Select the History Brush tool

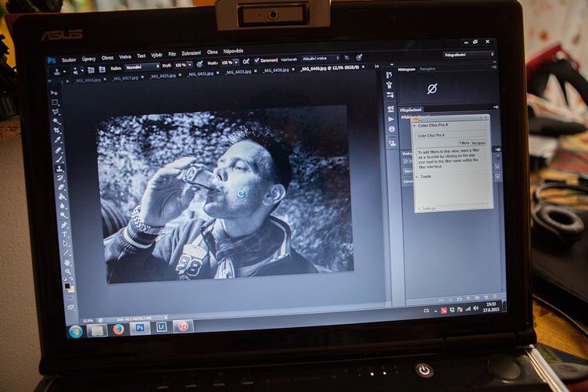coord(60,178)
